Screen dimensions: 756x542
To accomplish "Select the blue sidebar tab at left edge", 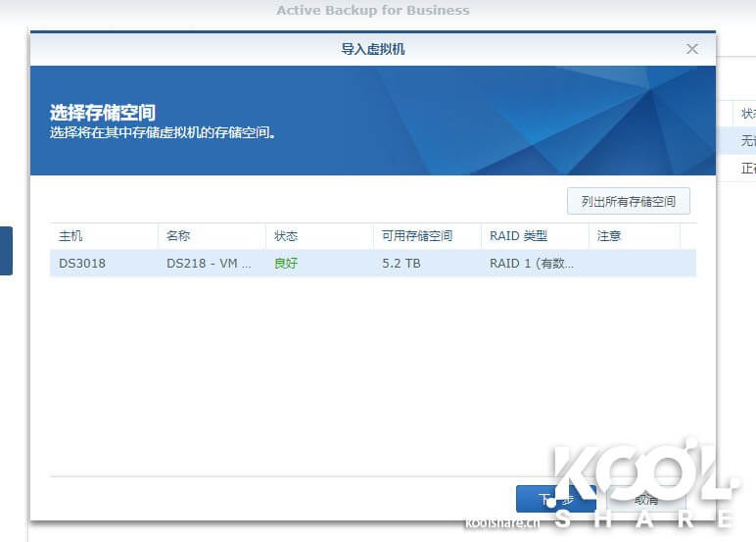I will [x=6, y=250].
